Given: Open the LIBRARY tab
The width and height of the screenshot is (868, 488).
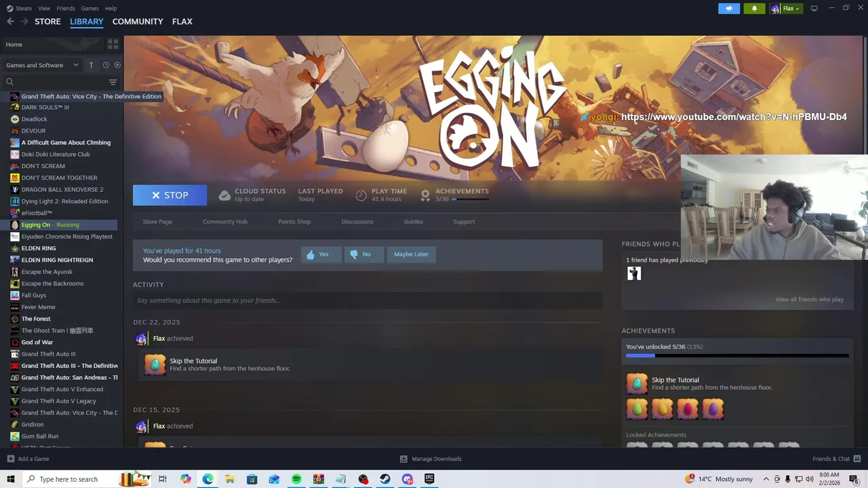Looking at the screenshot, I should click(x=87, y=22).
